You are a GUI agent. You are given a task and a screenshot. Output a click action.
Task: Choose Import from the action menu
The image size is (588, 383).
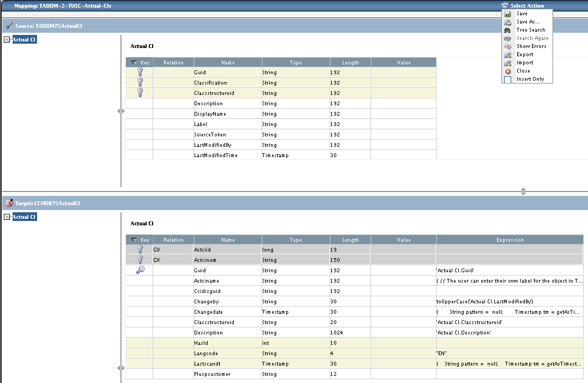click(x=525, y=63)
